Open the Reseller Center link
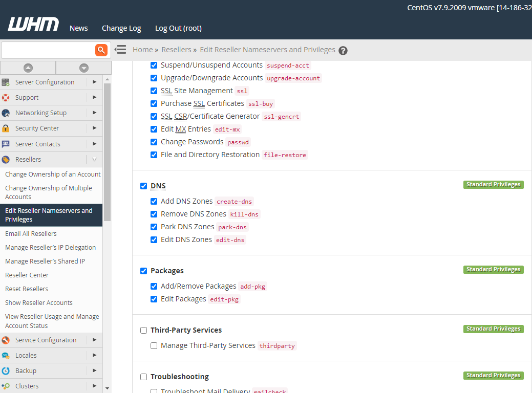 (x=27, y=275)
